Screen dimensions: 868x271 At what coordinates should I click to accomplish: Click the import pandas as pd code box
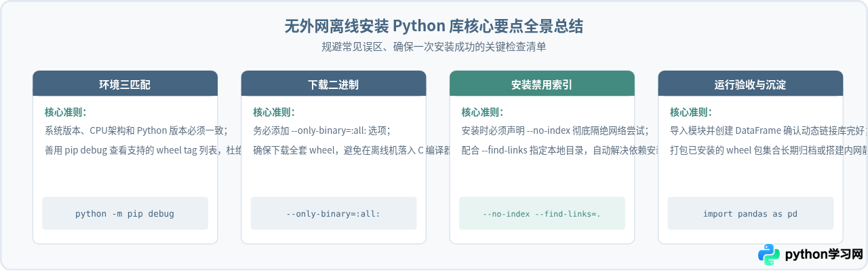[x=751, y=213]
